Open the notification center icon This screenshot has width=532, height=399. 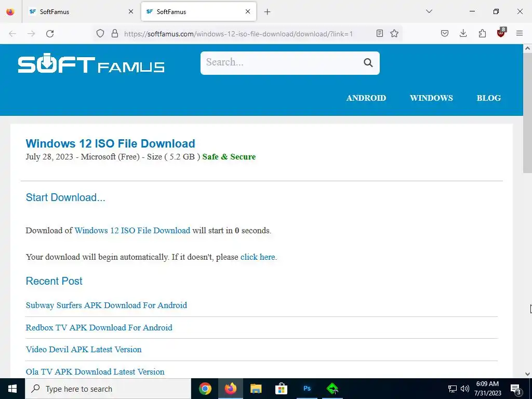(x=516, y=389)
